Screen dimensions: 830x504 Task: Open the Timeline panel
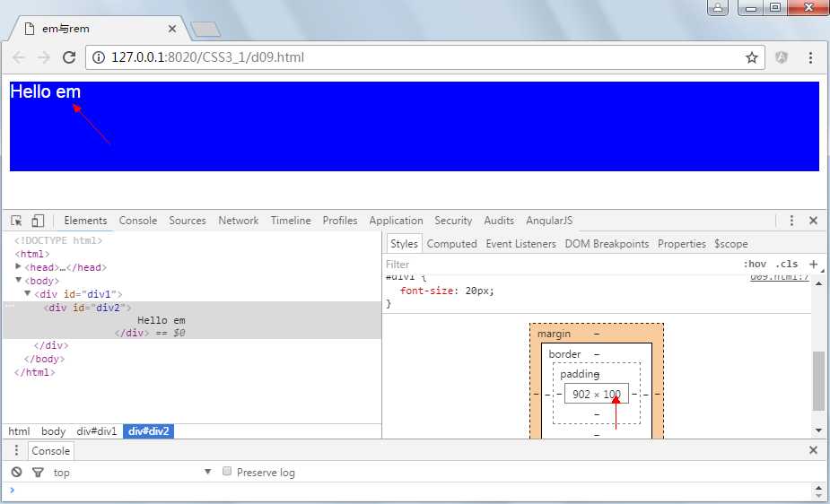tap(291, 221)
